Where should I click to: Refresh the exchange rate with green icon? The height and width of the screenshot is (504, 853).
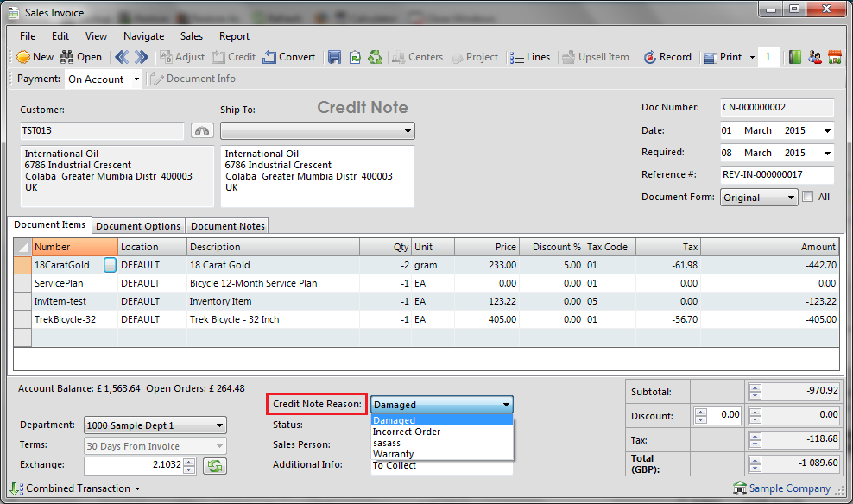[213, 466]
